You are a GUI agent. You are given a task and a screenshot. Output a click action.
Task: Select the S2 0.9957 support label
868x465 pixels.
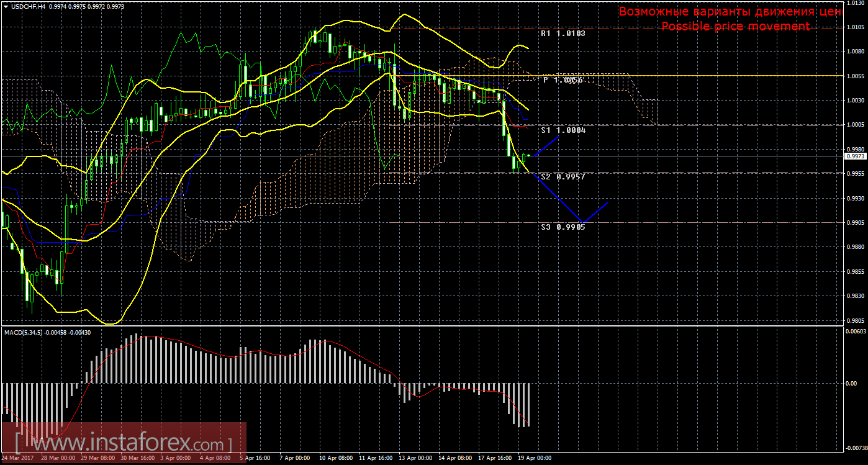563,177
